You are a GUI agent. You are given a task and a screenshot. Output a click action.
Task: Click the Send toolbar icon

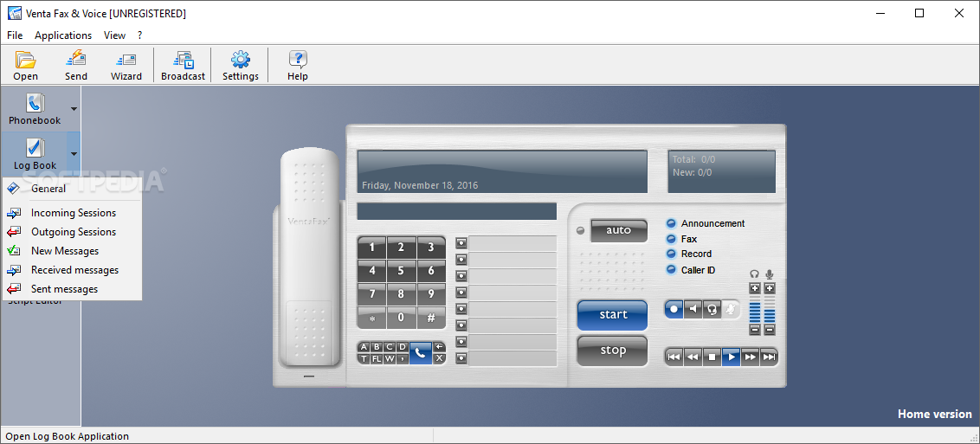(75, 66)
